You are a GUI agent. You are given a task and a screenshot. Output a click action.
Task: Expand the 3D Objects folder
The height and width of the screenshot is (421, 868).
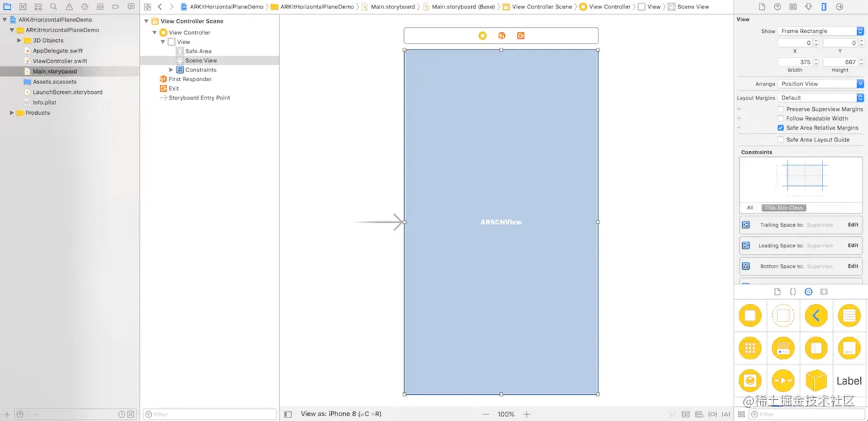(19, 41)
